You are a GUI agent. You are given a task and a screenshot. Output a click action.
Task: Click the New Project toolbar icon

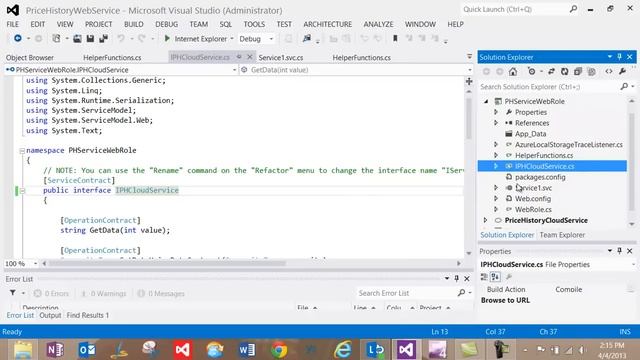click(56, 38)
